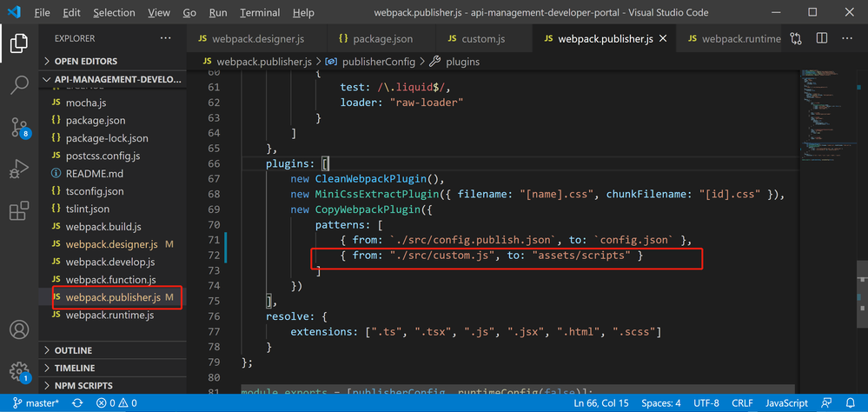Open the Selection menu
868x412 pixels.
click(114, 12)
